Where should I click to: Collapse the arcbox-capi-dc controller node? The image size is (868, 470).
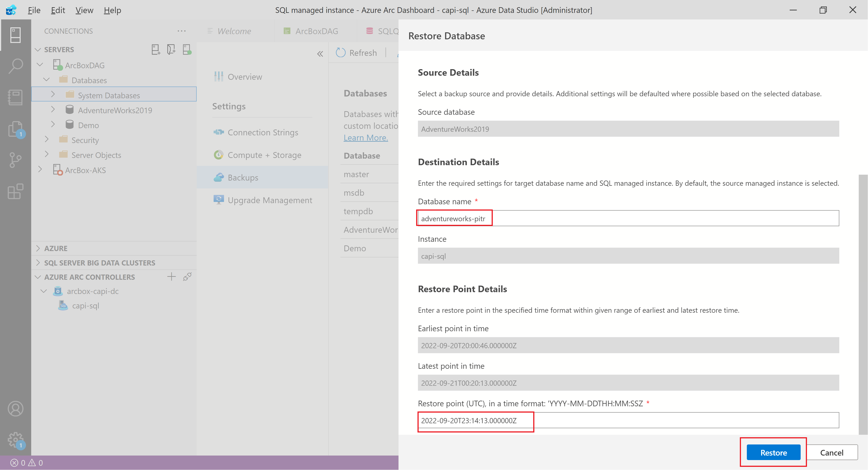[43, 291]
